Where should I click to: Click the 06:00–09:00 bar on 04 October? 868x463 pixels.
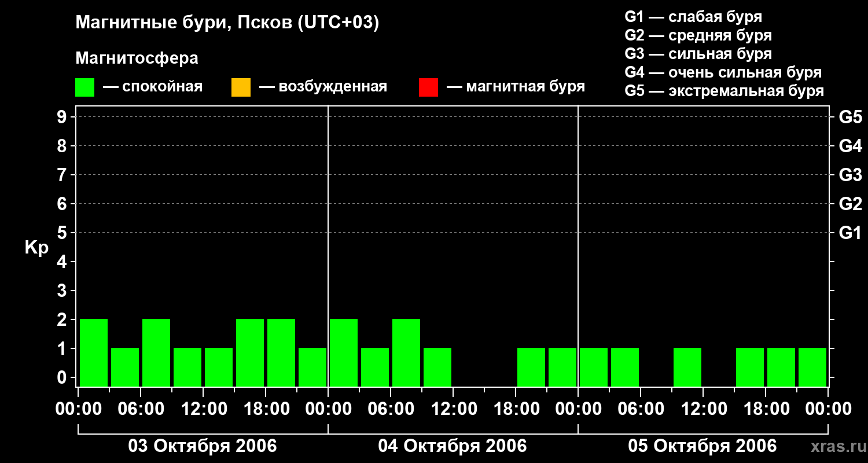point(406,352)
